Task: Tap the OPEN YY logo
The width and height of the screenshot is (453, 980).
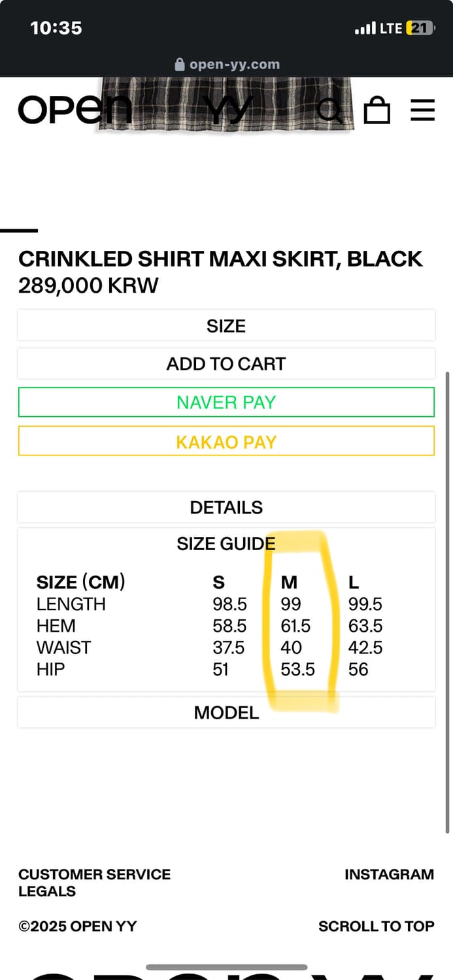Action: pos(75,109)
